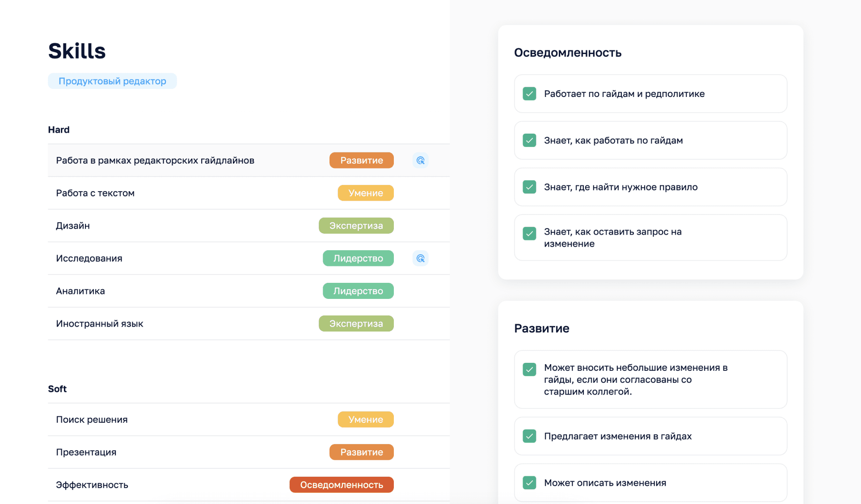Uncheck "Знает, где найти нужное правило"
The height and width of the screenshot is (504, 861).
point(529,187)
